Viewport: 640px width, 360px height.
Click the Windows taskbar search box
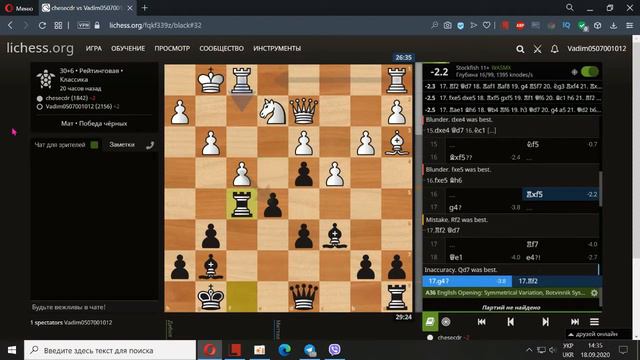click(x=110, y=350)
